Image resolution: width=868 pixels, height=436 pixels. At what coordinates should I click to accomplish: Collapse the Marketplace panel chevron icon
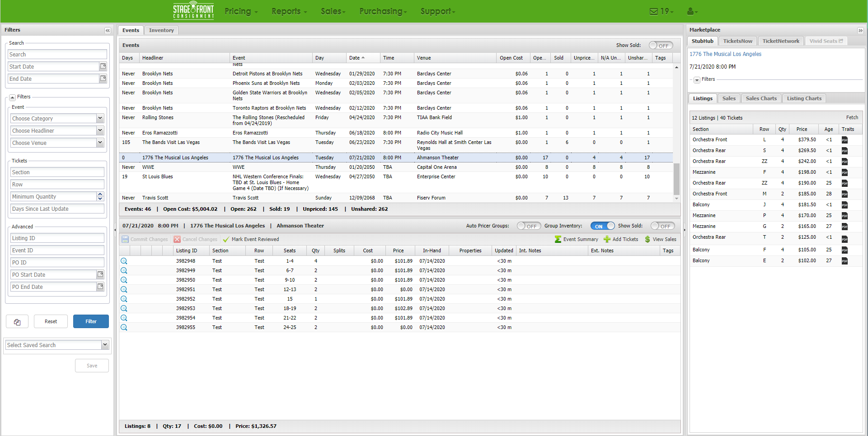[860, 30]
